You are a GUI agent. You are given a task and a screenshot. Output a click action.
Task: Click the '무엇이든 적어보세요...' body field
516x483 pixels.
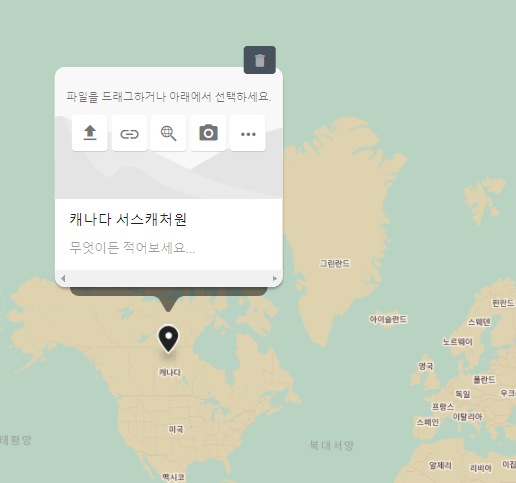(x=132, y=248)
